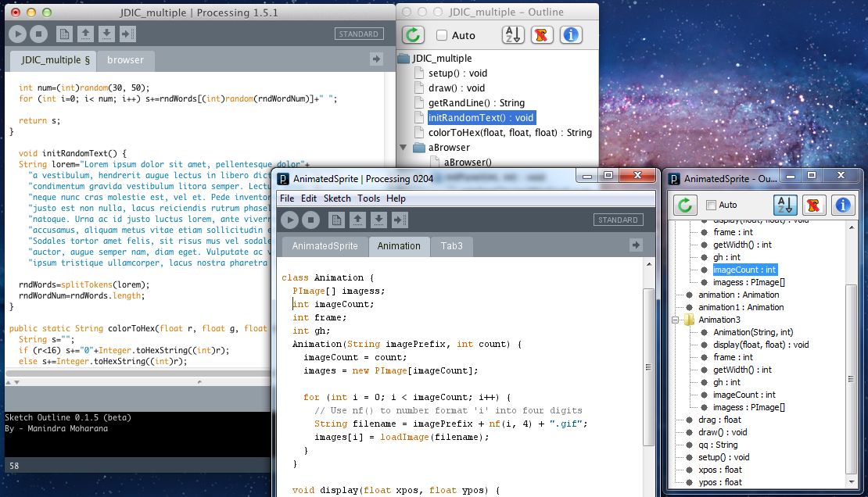
Task: Save sketch in AnimatedSprite toolbar
Action: pos(378,220)
